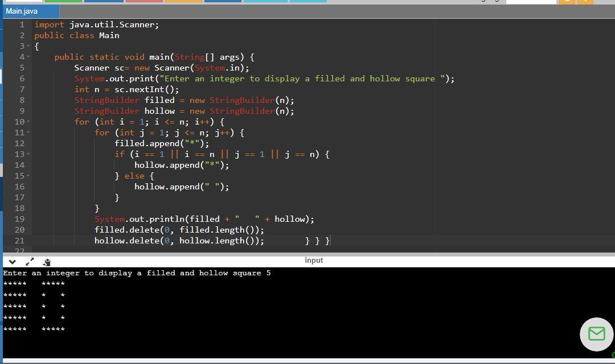Fold the Main class body at line 3
615x364 pixels.
(28, 46)
